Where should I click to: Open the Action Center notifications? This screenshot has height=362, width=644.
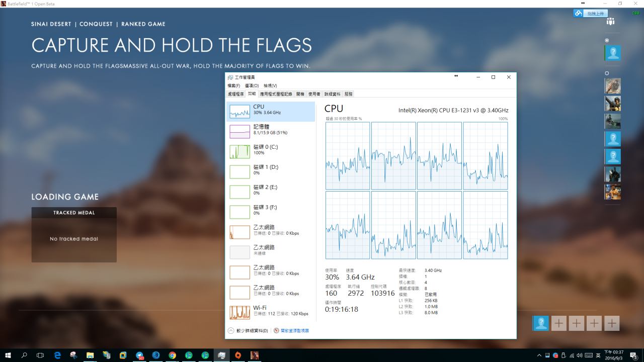coord(635,355)
